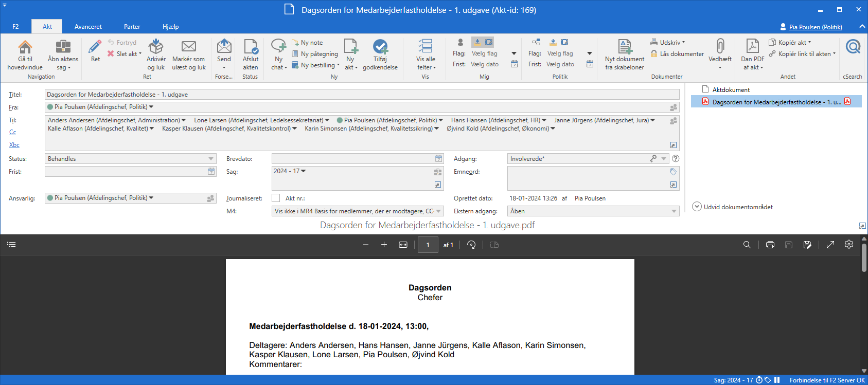This screenshot has width=868, height=385.
Task: Toggle the PDF viewer sidebar button
Action: point(11,245)
